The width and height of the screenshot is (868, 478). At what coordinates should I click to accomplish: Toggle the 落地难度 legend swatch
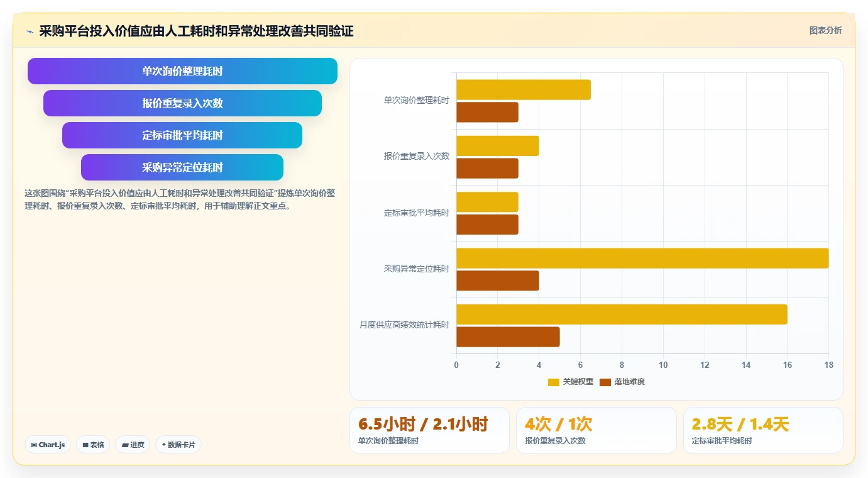click(605, 382)
